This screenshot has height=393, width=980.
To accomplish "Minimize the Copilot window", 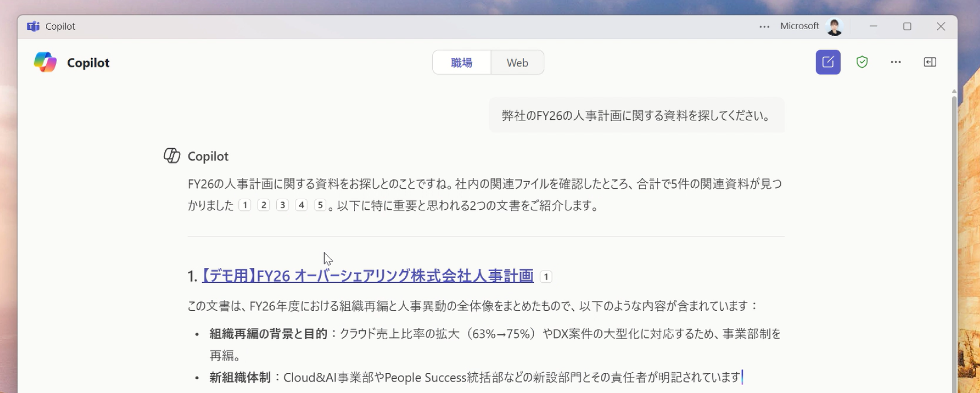I will pyautogui.click(x=873, y=27).
